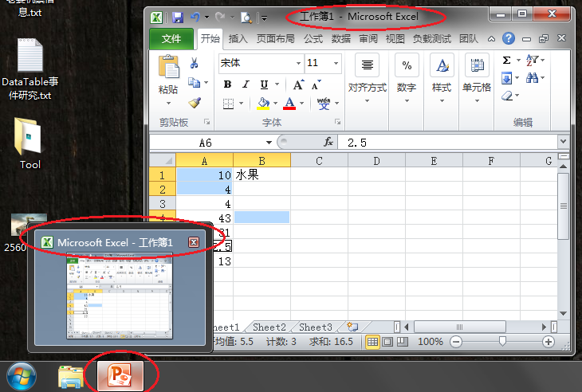The image size is (582, 392).
Task: Customize quick access toolbar dropdown
Action: tap(264, 18)
